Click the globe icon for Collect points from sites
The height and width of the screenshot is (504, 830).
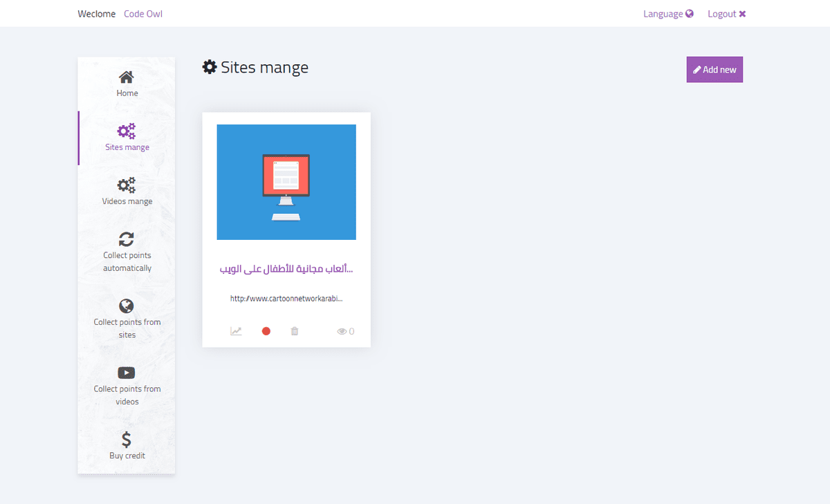pos(127,305)
